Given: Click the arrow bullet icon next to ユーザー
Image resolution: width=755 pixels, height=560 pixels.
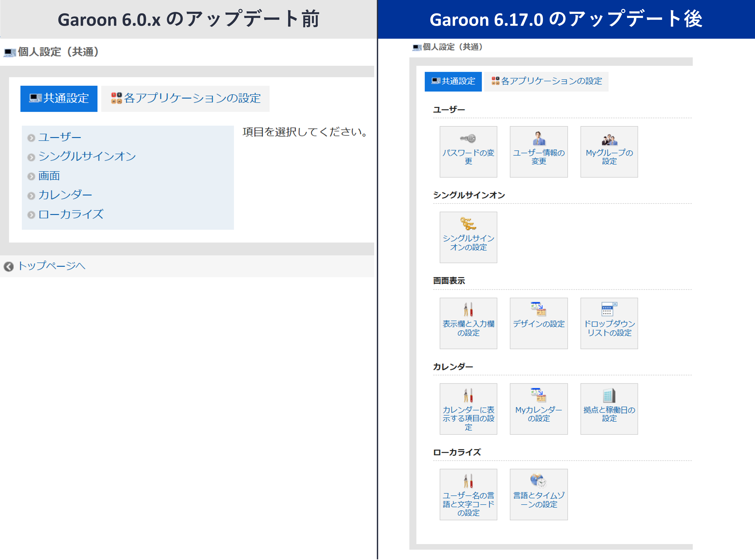Looking at the screenshot, I should [x=31, y=138].
